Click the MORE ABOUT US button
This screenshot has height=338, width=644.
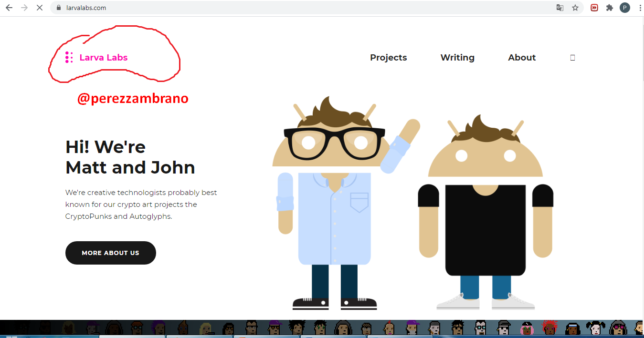tap(111, 253)
